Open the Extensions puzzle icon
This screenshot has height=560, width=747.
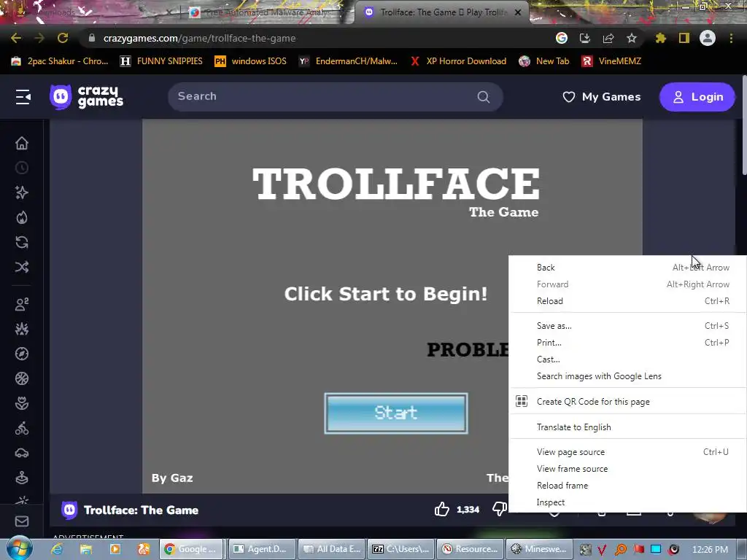[x=660, y=38]
